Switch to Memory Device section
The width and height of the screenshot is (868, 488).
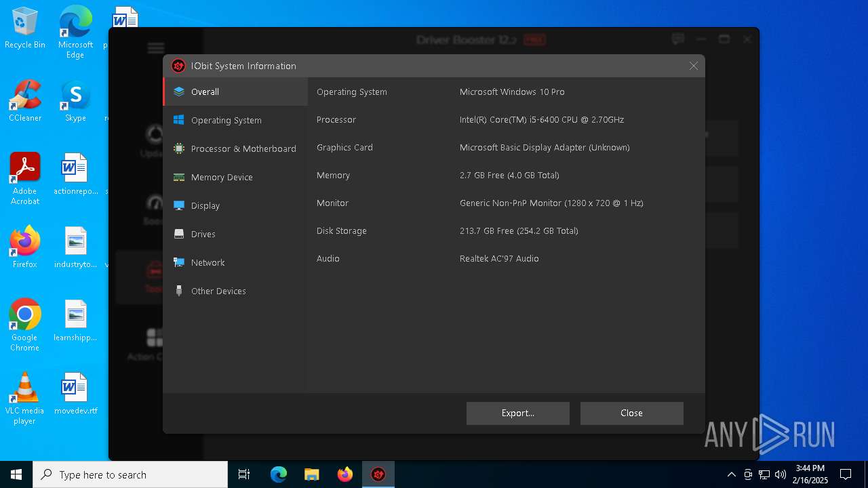pyautogui.click(x=235, y=177)
